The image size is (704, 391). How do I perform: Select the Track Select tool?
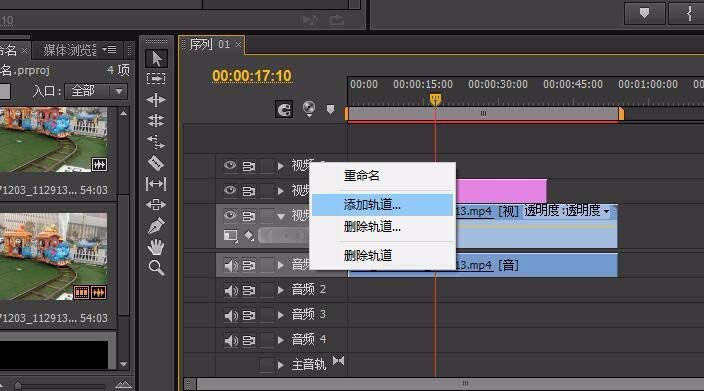[156, 79]
